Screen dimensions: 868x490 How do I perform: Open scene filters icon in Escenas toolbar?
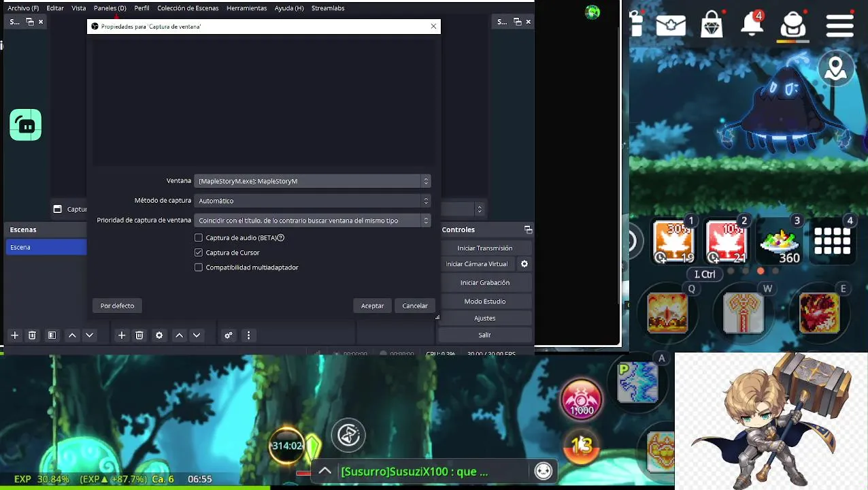click(x=52, y=336)
